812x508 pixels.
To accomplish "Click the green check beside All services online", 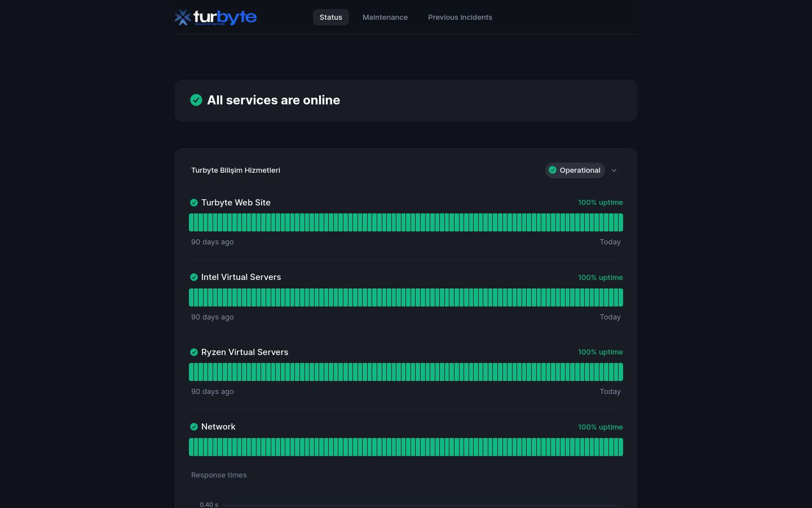I will 196,100.
